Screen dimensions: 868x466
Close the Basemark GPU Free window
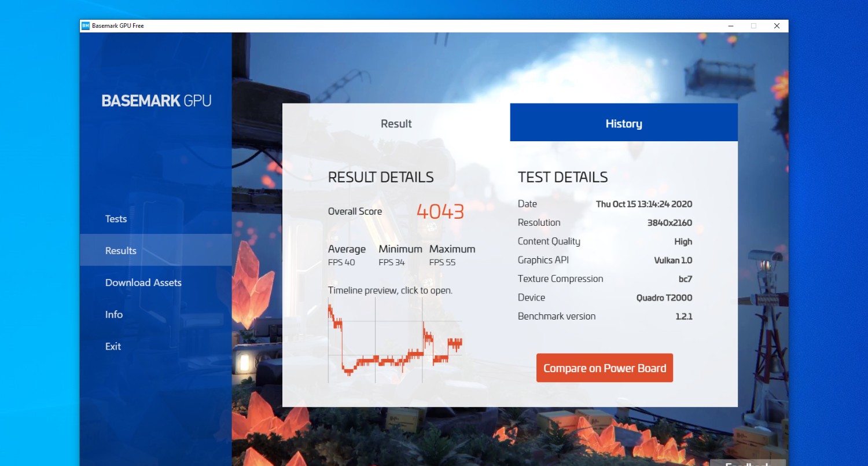tap(777, 26)
